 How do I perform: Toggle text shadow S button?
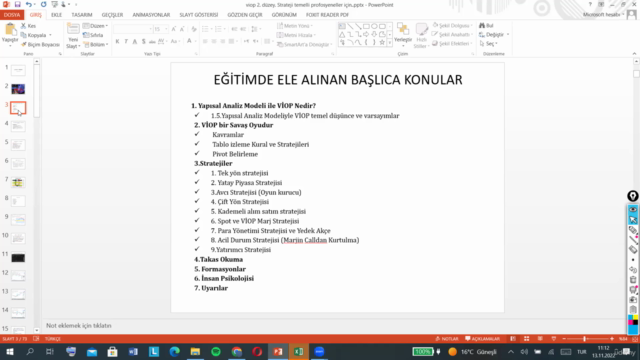coord(144,41)
